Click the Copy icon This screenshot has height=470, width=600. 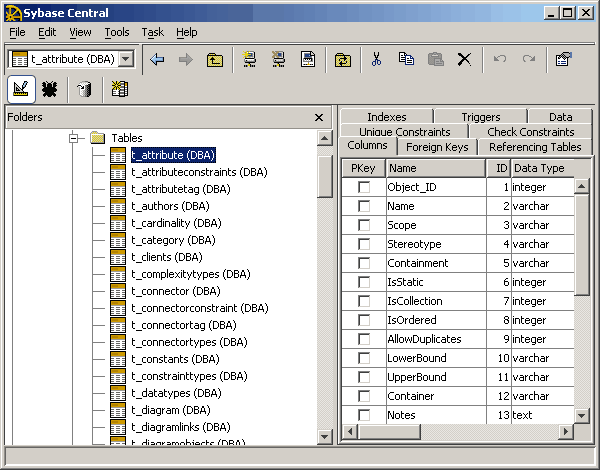(406, 59)
